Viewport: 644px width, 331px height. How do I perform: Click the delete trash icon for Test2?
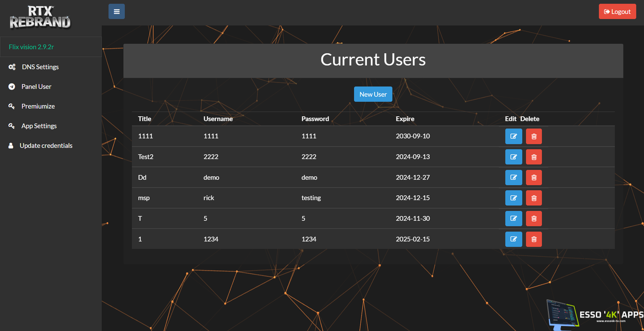pos(534,157)
